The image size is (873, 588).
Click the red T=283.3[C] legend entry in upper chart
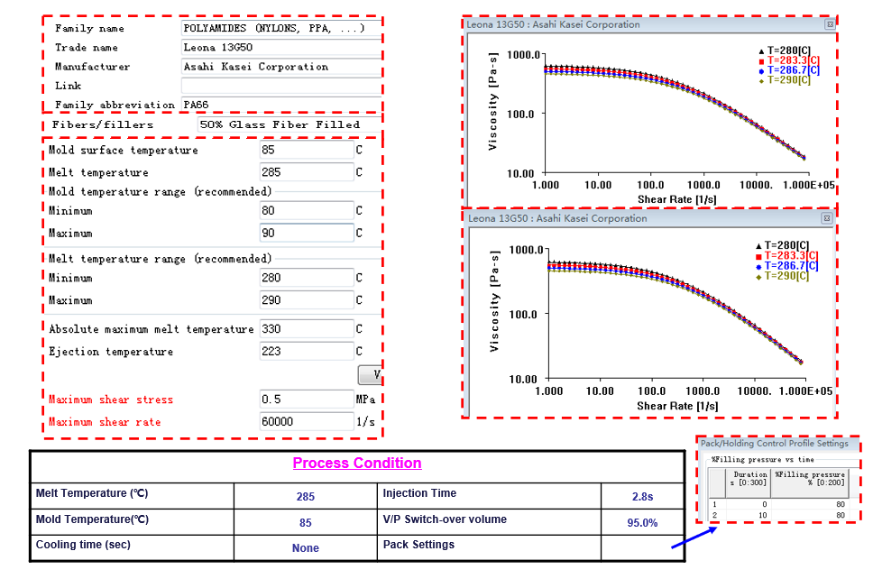tap(789, 60)
